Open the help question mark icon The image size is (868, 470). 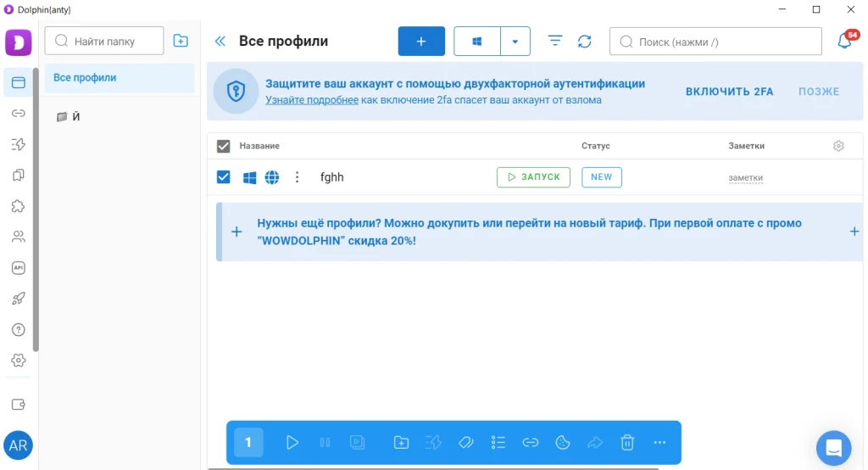click(19, 330)
